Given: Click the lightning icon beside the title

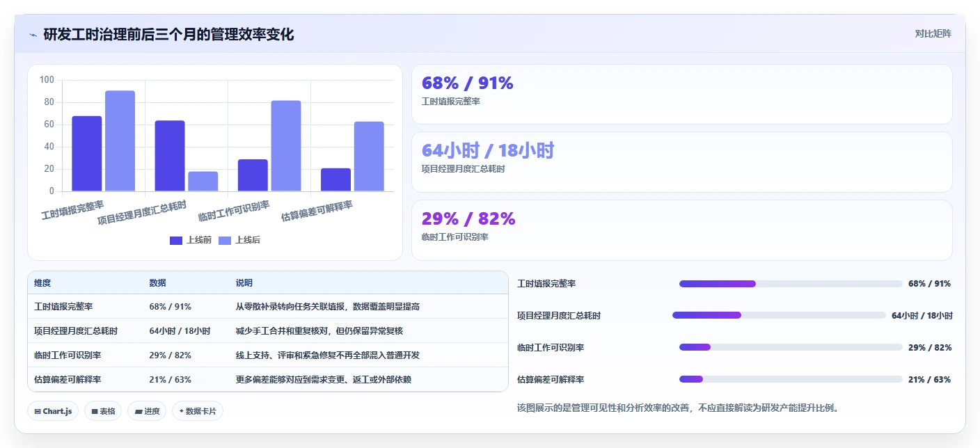Looking at the screenshot, I should tap(33, 34).
